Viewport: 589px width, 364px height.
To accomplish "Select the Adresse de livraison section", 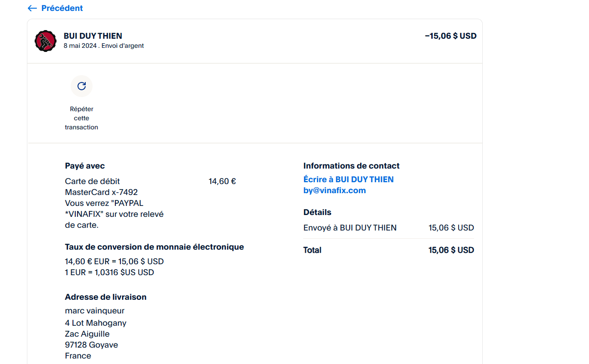I will coord(105,297).
